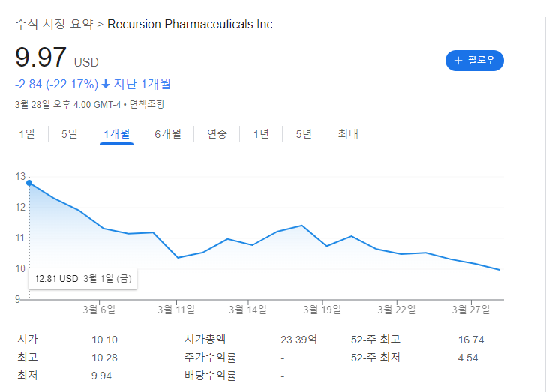
Task: Show the 최대 chart range
Action: point(348,133)
